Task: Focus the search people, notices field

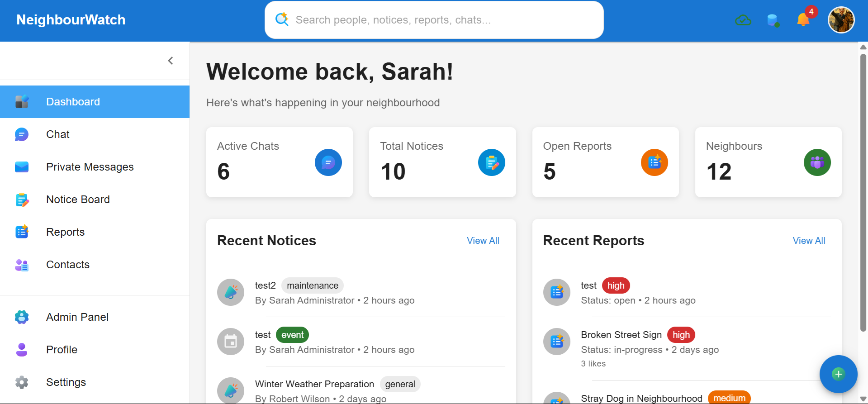Action: 434,20
